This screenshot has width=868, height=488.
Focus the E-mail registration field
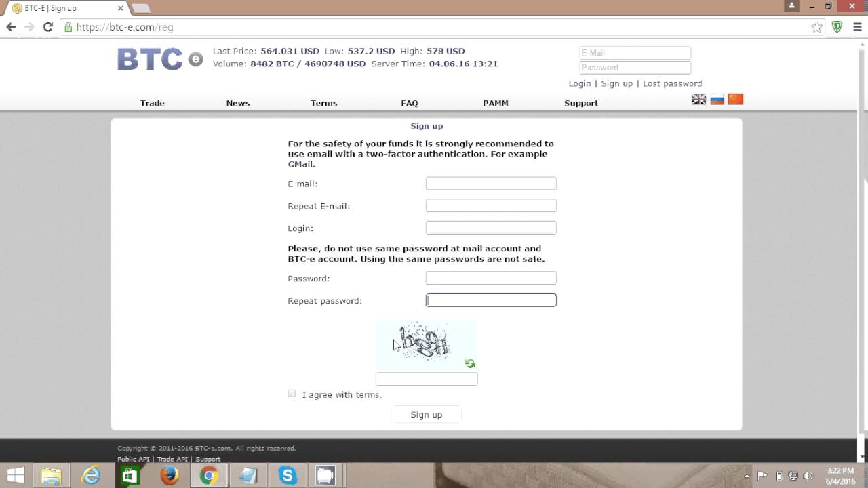(x=491, y=184)
